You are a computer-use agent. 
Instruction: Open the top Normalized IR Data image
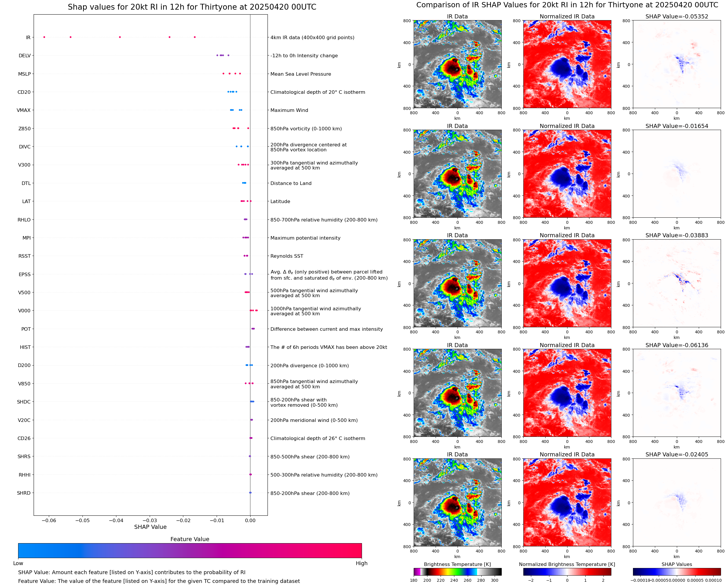tap(567, 64)
